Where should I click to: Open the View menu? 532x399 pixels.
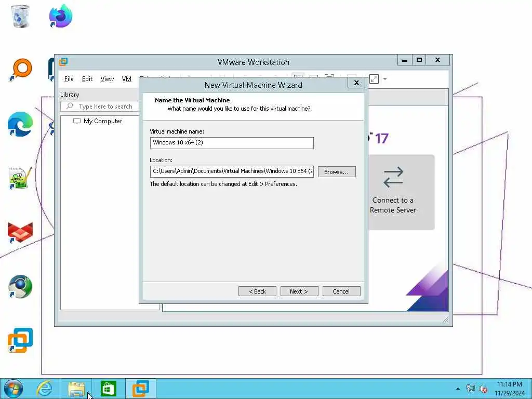pos(107,79)
